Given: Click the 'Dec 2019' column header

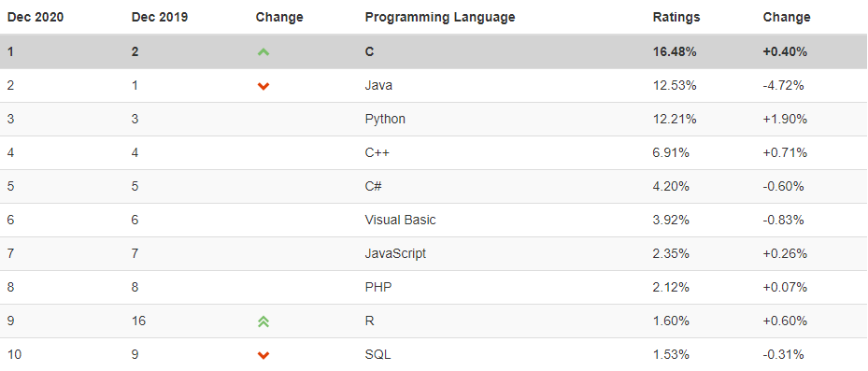Looking at the screenshot, I should 160,17.
